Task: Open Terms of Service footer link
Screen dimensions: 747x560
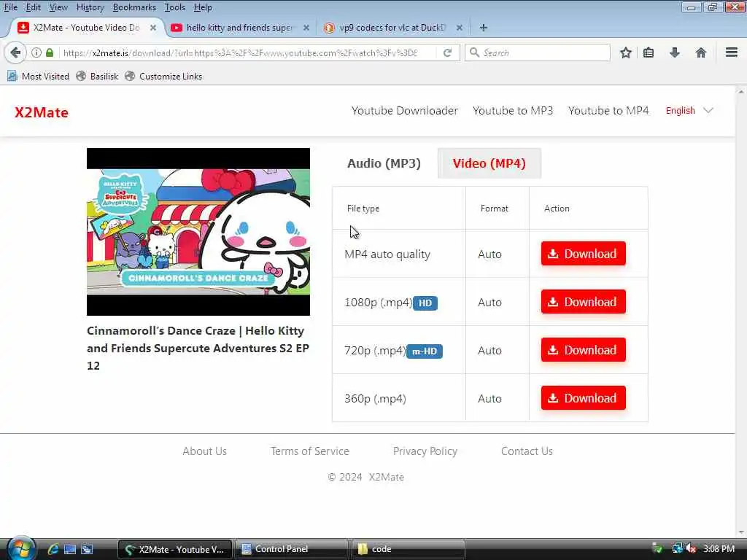Action: click(x=309, y=451)
